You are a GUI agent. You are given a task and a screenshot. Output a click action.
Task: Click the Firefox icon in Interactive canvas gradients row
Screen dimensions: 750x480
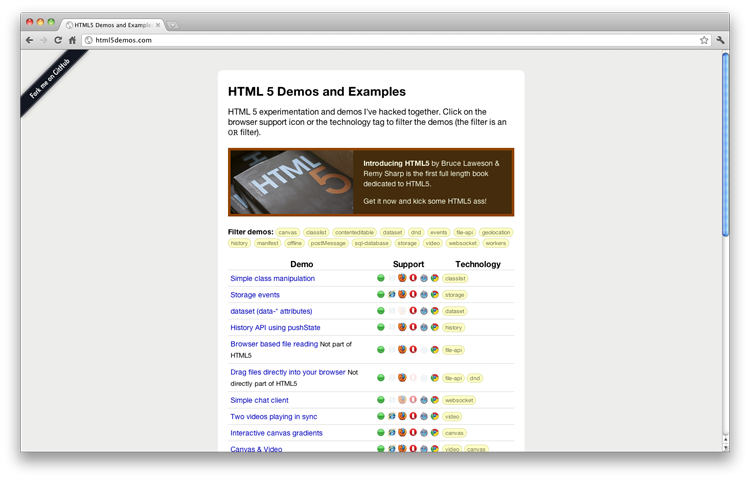[x=402, y=432]
